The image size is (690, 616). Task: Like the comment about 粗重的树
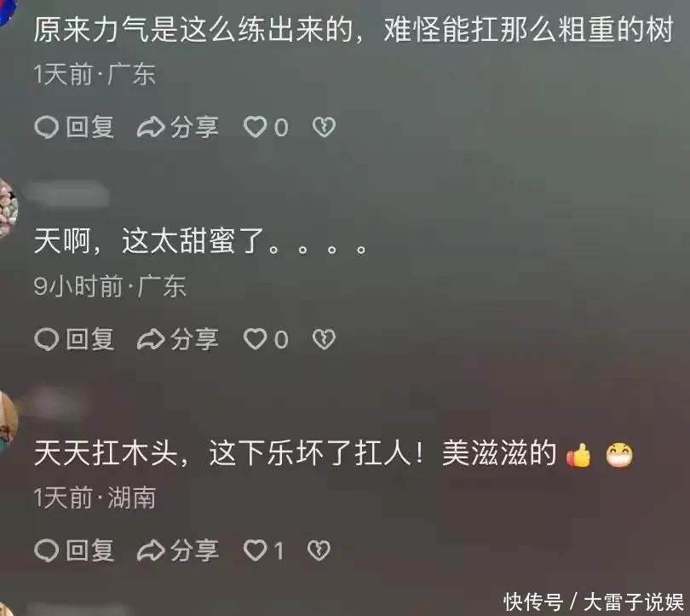(266, 128)
